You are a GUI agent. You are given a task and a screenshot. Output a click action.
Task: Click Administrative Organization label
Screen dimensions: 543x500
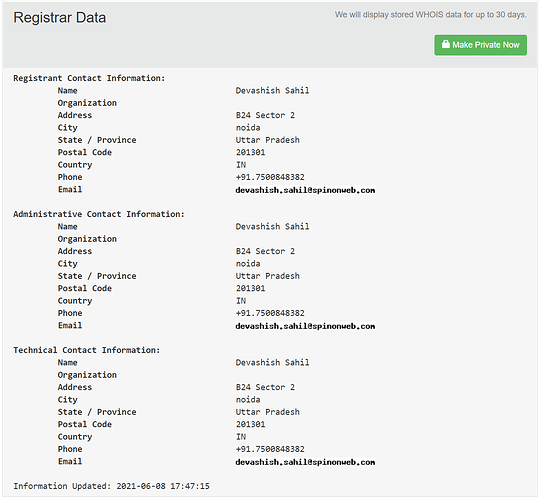87,239
